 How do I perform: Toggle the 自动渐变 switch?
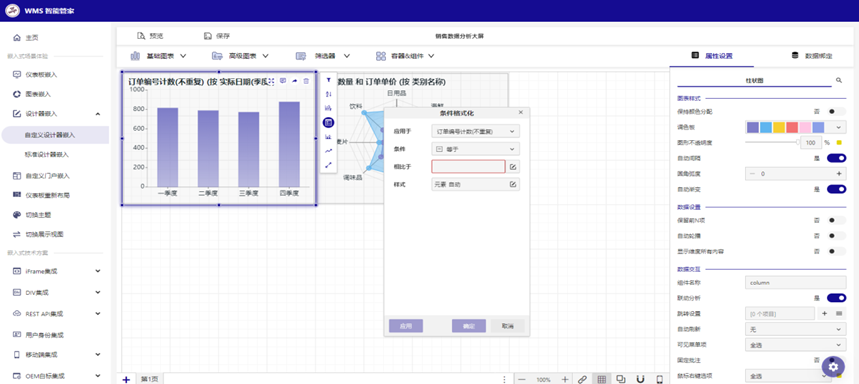(x=837, y=189)
